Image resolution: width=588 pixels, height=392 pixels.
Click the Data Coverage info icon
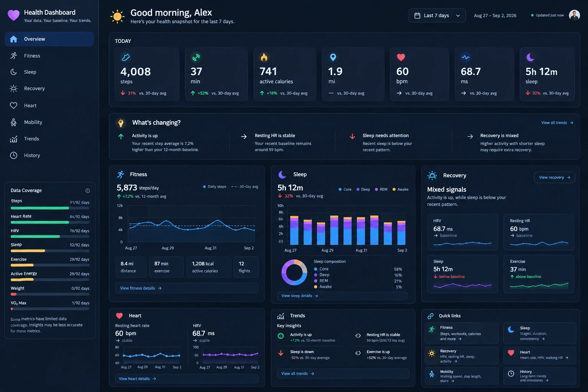click(88, 191)
